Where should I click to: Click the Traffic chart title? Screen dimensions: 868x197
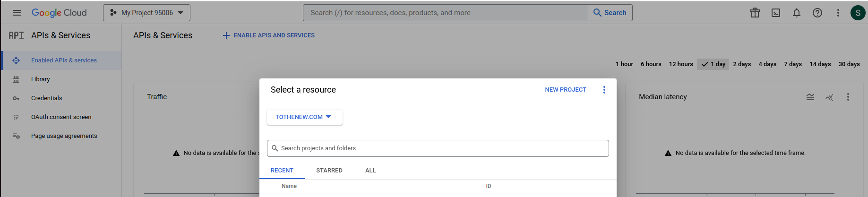tap(157, 97)
